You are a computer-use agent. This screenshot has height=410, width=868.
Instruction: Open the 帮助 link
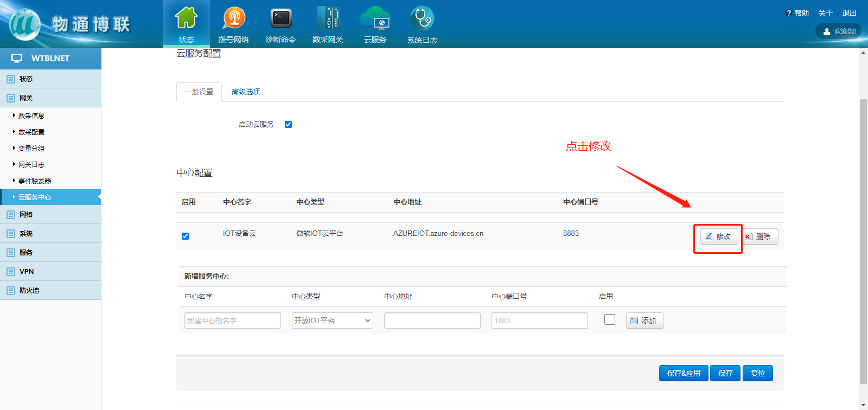802,13
